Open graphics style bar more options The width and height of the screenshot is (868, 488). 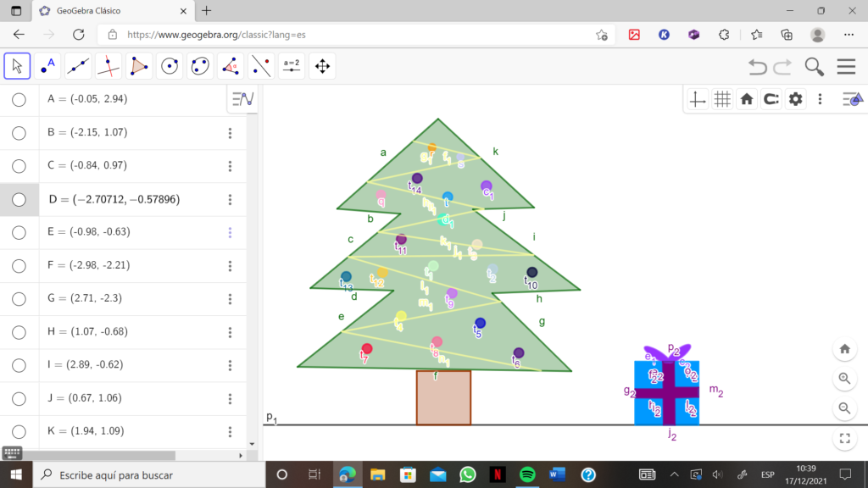[820, 99]
